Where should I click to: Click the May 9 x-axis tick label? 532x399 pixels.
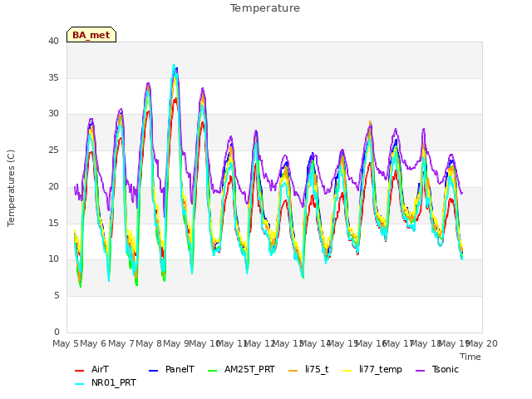176,343
